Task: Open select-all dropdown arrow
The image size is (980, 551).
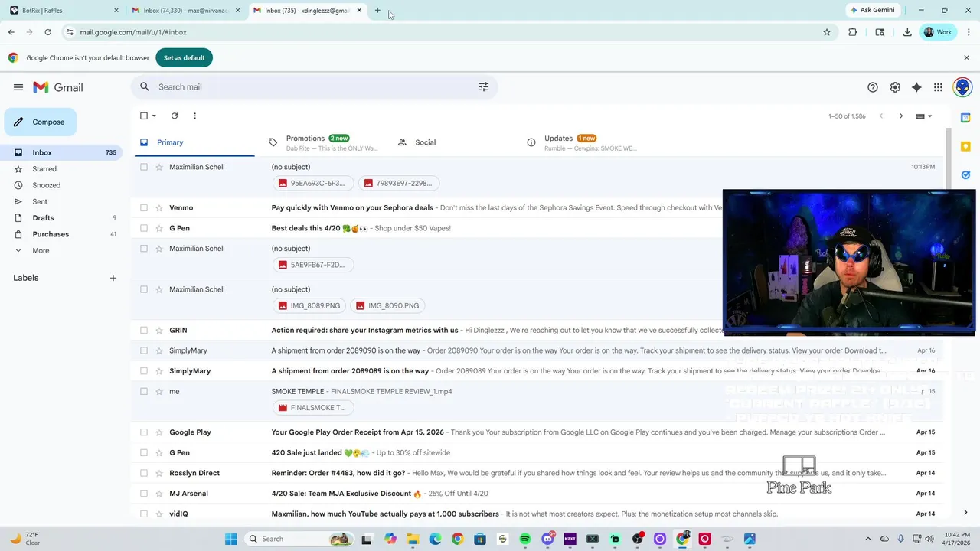Action: [x=154, y=116]
